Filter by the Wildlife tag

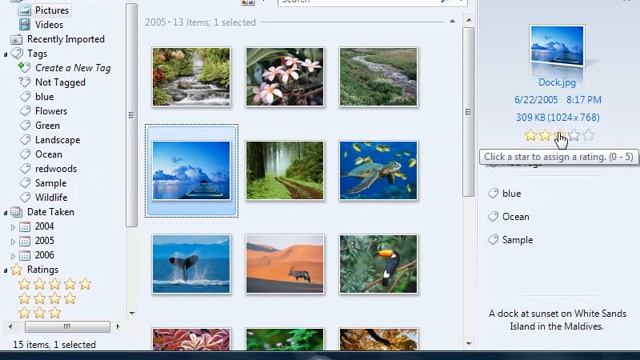51,198
